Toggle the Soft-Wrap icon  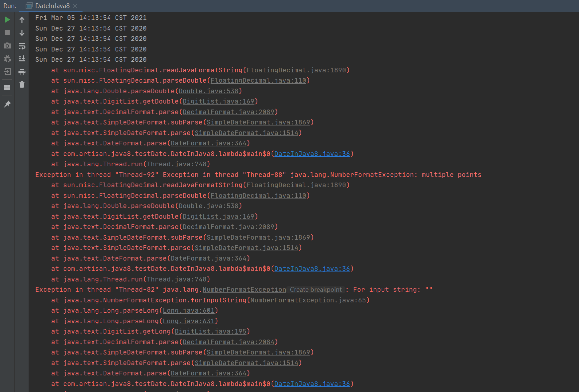22,45
